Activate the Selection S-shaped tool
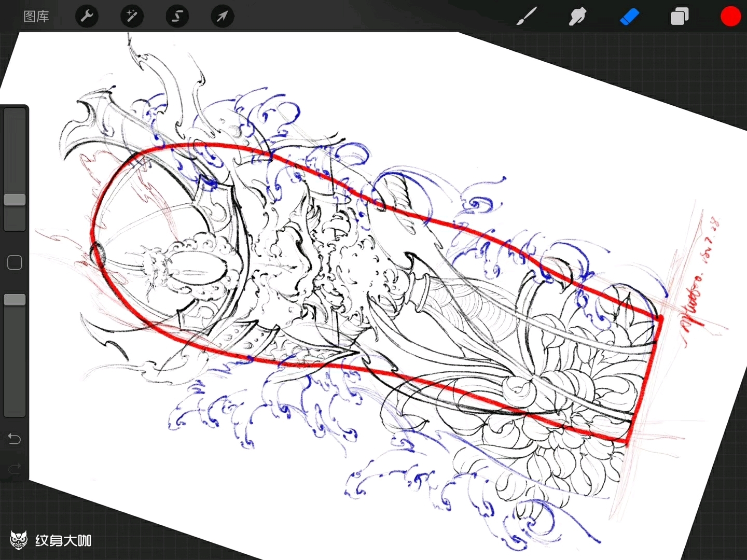This screenshot has width=747, height=560. (x=177, y=17)
